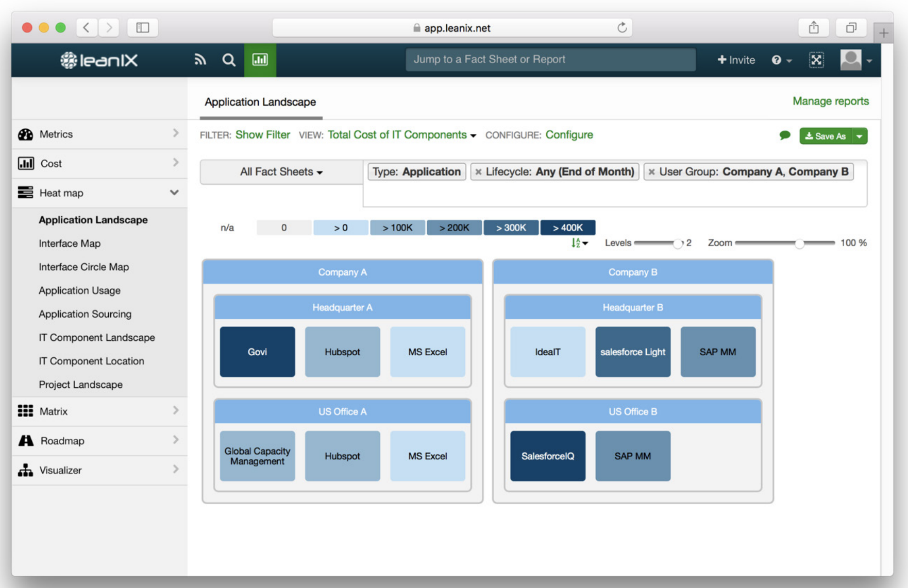Screen dimensions: 908x588
Task: Reload the page in Safari
Action: 622,28
